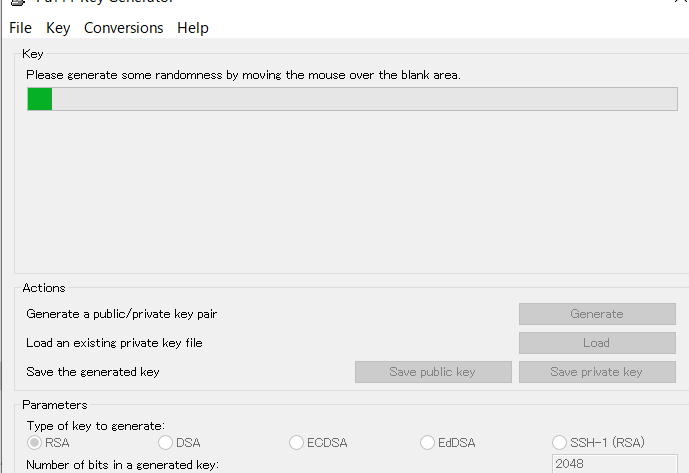This screenshot has height=473, width=689.
Task: Click the Save public key button
Action: [x=433, y=372]
